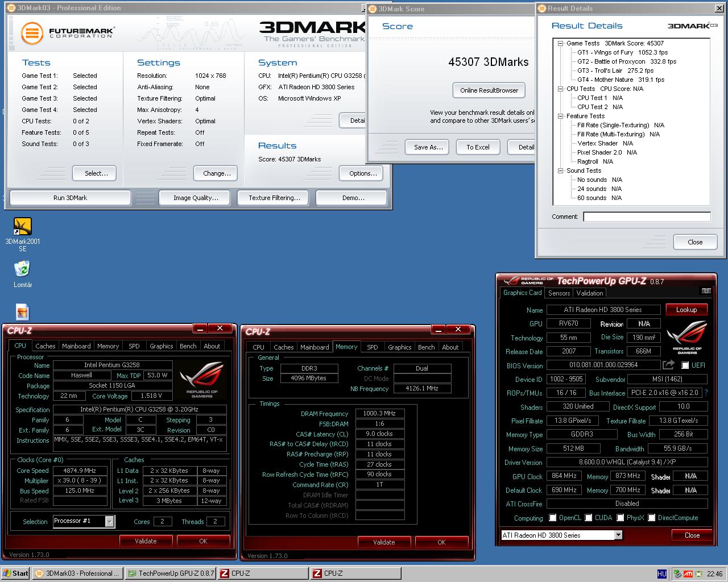Open Image Quality in 3DMark03
The height and width of the screenshot is (582, 728).
click(x=196, y=198)
